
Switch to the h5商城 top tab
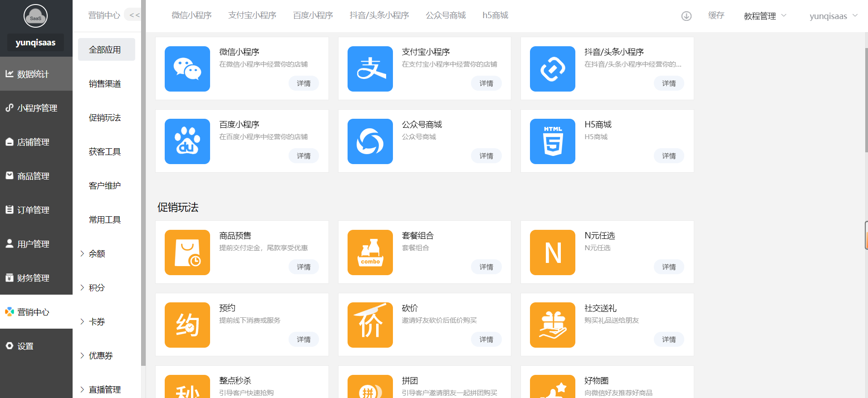[495, 15]
